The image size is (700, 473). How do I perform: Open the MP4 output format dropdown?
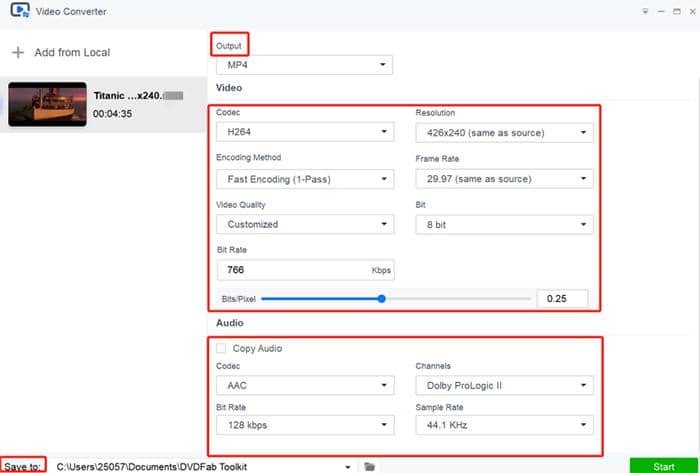pyautogui.click(x=304, y=65)
